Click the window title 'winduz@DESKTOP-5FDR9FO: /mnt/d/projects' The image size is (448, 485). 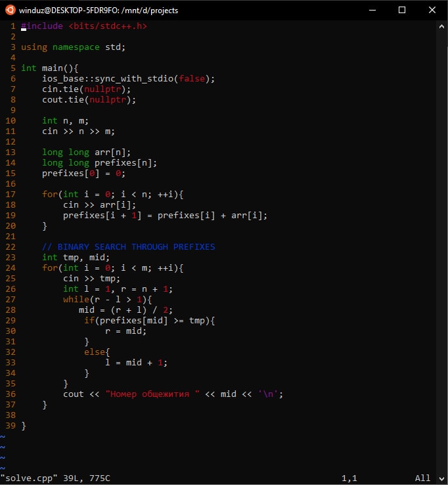99,11
